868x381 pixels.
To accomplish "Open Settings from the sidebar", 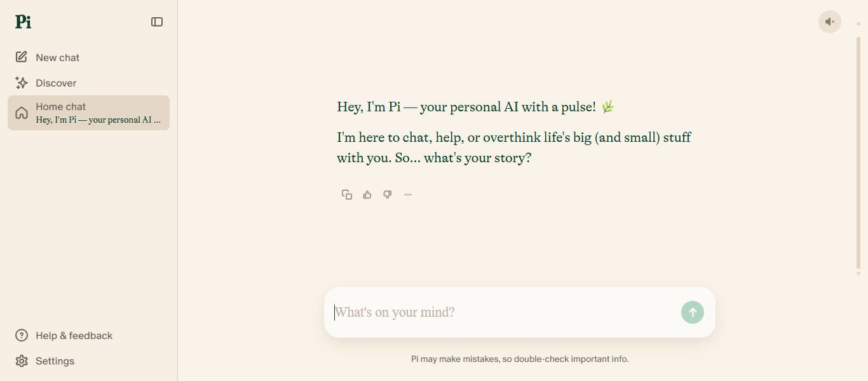I will (x=55, y=361).
